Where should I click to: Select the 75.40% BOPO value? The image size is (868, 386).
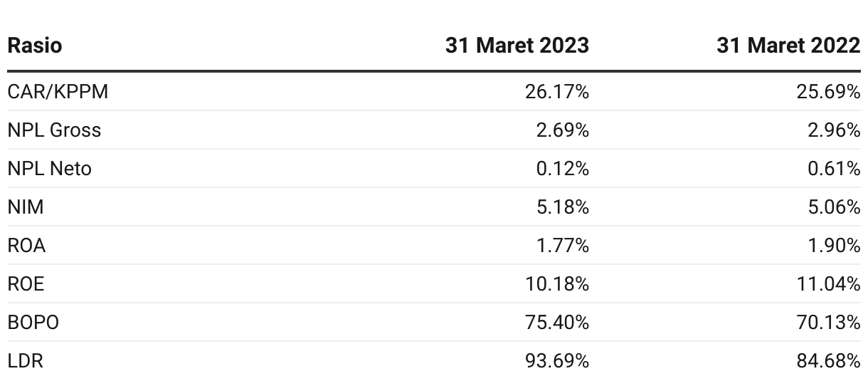click(558, 323)
